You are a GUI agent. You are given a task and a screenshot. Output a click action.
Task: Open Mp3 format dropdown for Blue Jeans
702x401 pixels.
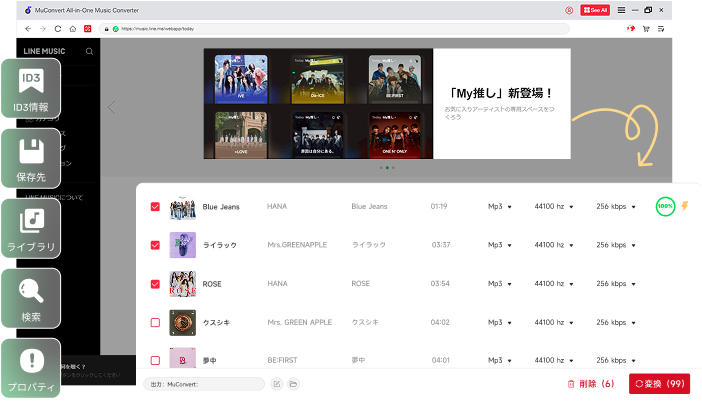pyautogui.click(x=500, y=207)
